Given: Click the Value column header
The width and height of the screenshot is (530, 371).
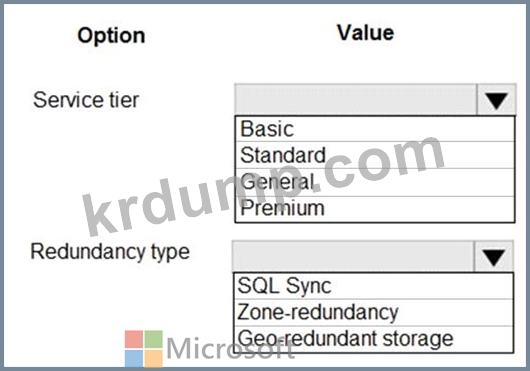Looking at the screenshot, I should [x=365, y=33].
